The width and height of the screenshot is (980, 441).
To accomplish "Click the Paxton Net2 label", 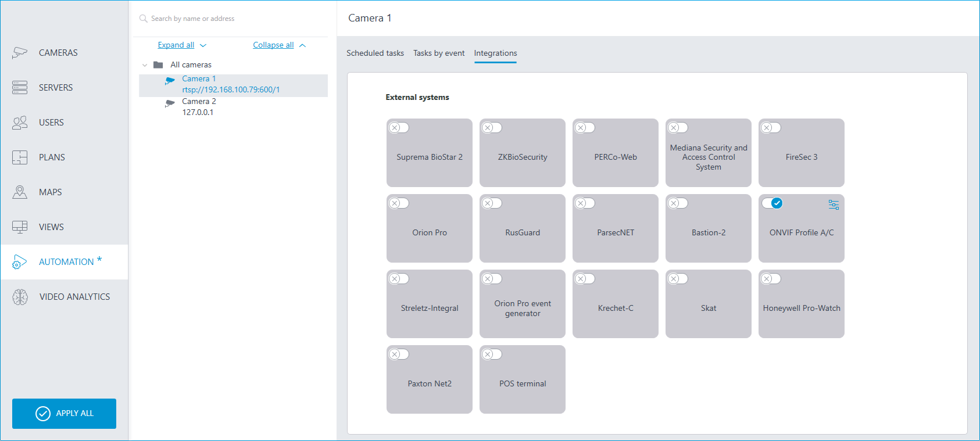I will (430, 383).
